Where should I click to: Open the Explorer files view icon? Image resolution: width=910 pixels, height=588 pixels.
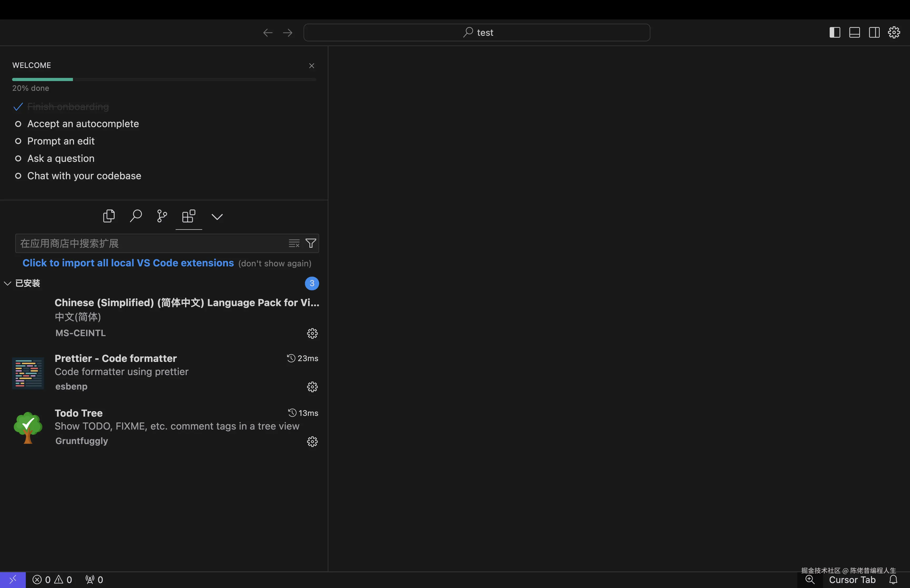[x=109, y=216]
